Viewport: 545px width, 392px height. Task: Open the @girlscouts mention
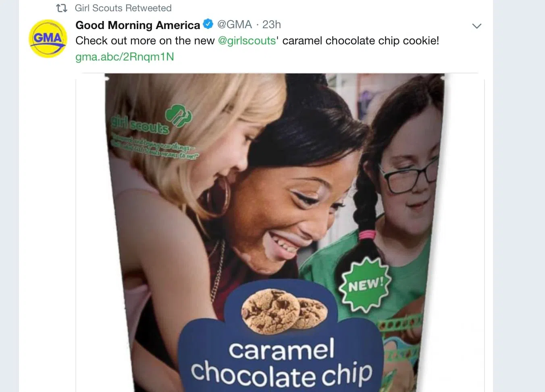click(247, 41)
